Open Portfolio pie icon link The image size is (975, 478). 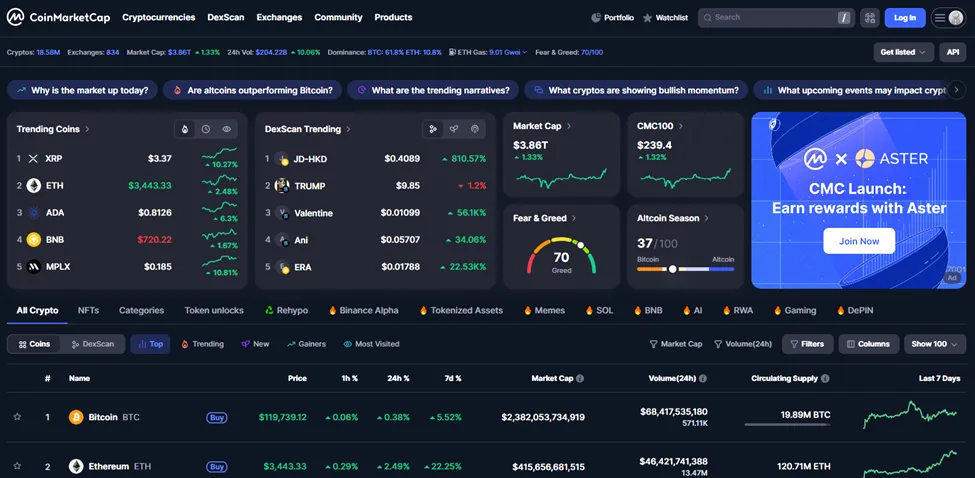(612, 18)
